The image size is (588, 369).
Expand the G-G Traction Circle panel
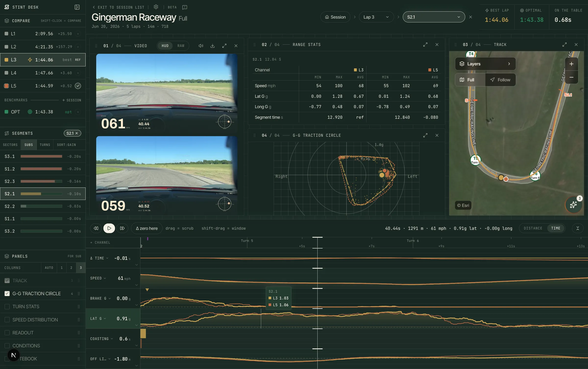[425, 135]
